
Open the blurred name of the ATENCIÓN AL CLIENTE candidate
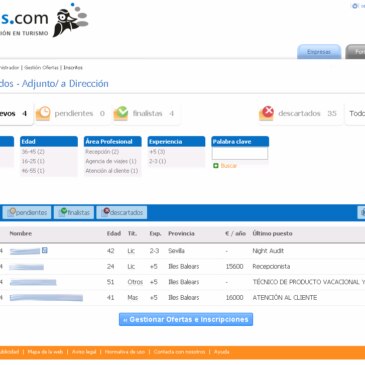46,298
